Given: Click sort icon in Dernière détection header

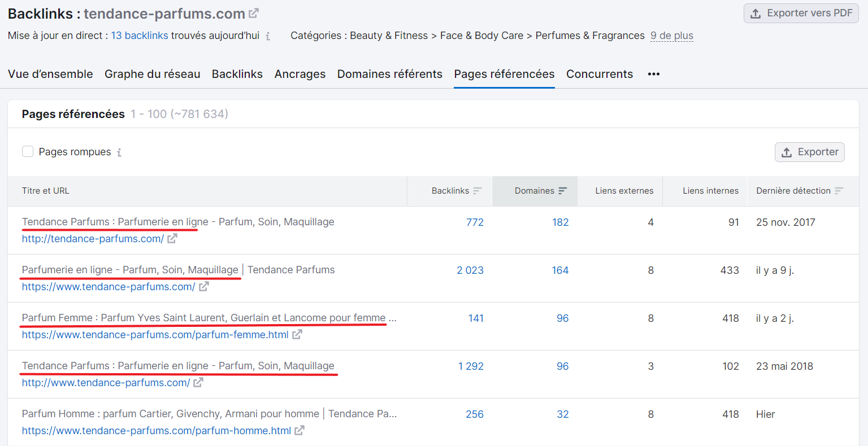Looking at the screenshot, I should click(x=839, y=191).
